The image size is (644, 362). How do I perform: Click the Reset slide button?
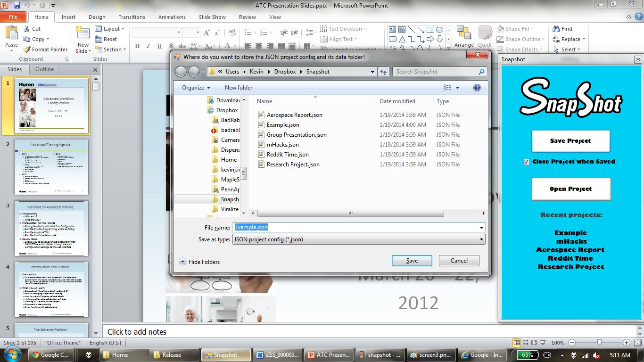106,39
